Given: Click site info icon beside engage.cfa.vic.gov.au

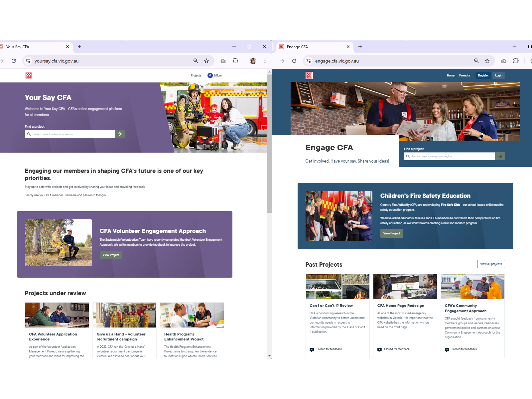Looking at the screenshot, I should tap(309, 61).
